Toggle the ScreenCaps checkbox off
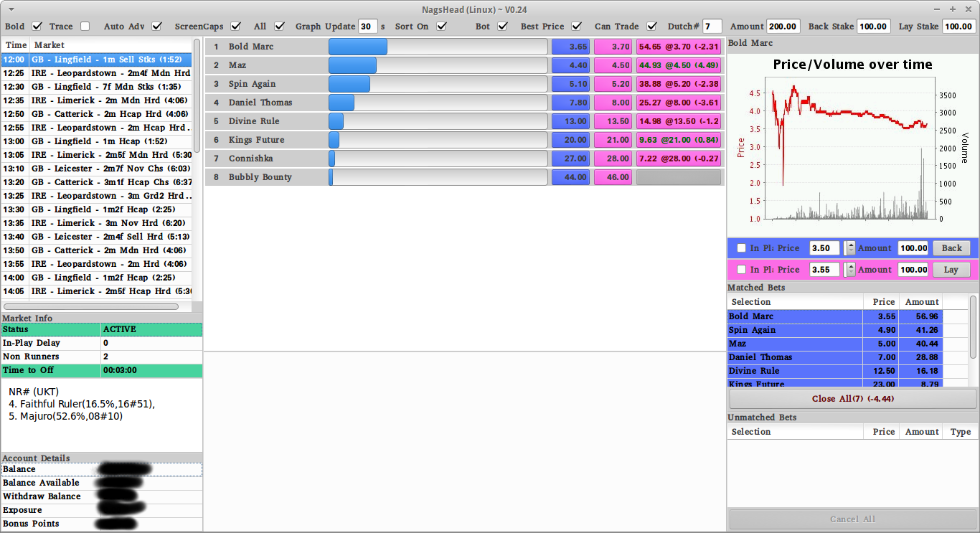 [236, 27]
